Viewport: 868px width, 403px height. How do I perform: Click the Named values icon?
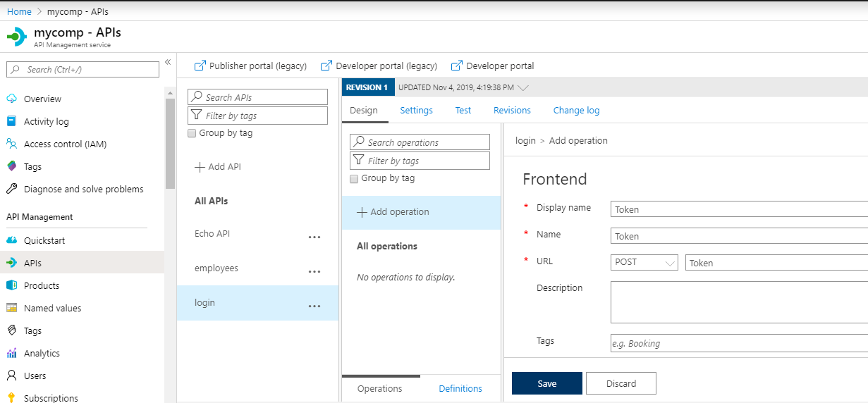11,308
